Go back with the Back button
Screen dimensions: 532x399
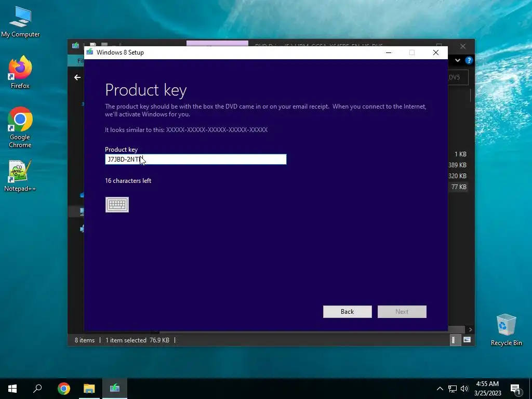pos(347,312)
